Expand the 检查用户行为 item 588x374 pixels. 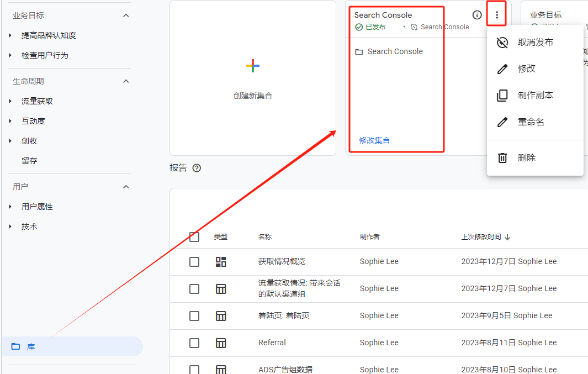pos(10,55)
